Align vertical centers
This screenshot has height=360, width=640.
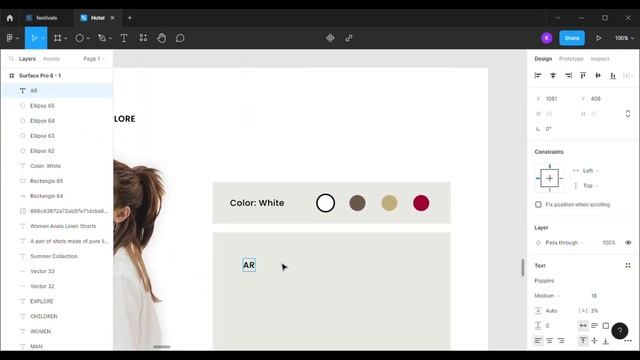598,76
